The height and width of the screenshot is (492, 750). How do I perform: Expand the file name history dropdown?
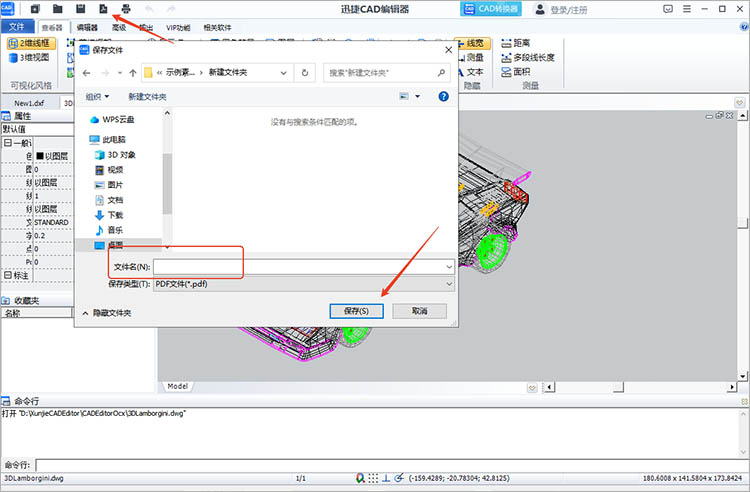[x=449, y=267]
